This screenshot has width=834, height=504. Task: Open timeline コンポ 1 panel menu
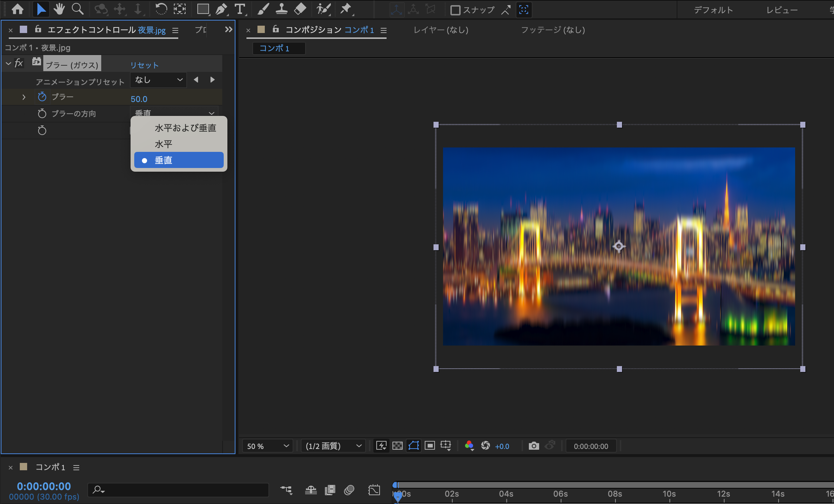[76, 468]
